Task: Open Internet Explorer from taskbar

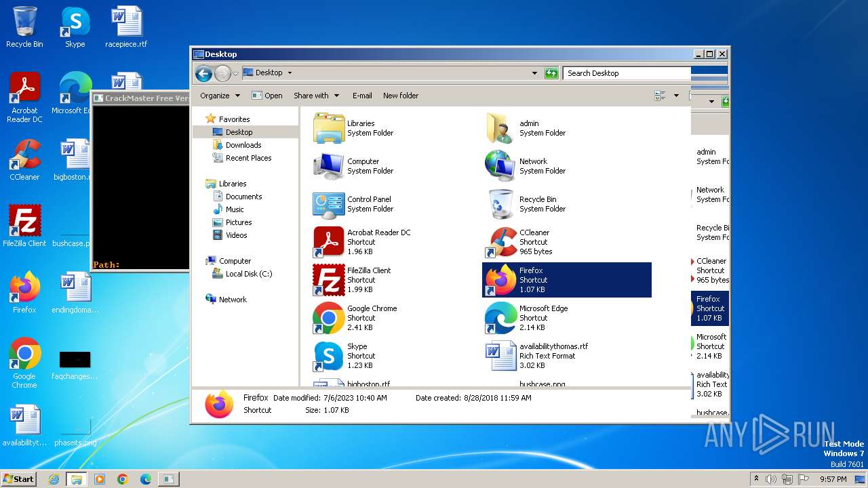Action: 54,479
